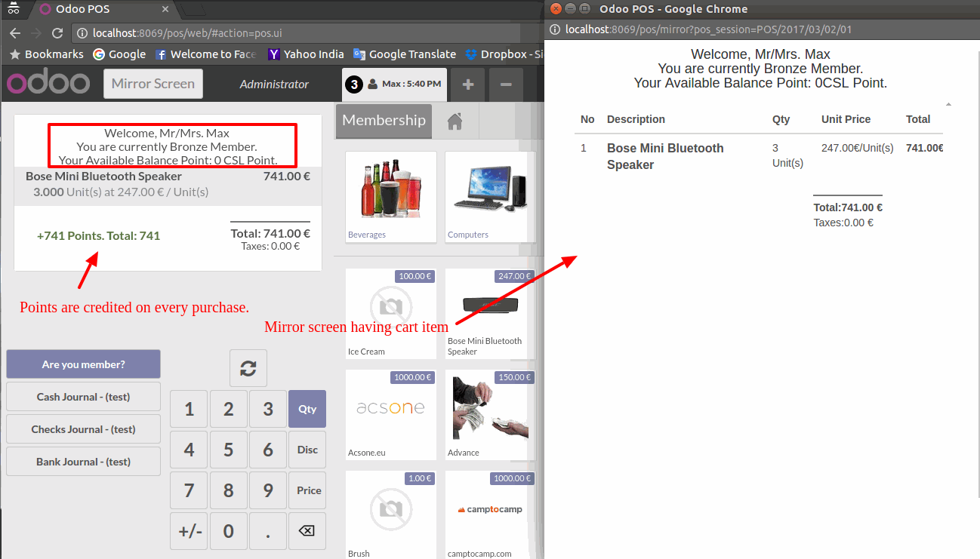Open the Dropbox bookmark
The height and width of the screenshot is (559, 980).
pos(504,54)
